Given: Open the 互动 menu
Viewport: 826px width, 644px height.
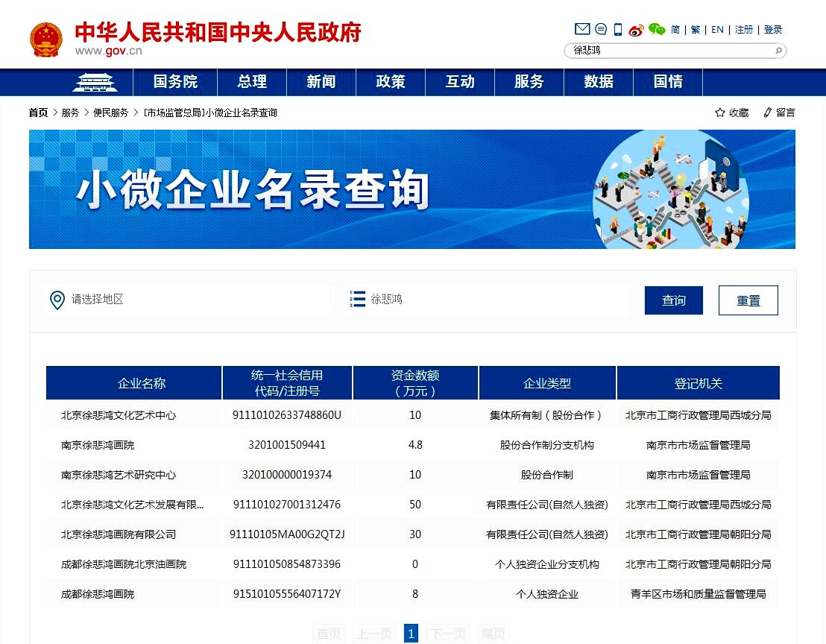Looking at the screenshot, I should click(460, 82).
